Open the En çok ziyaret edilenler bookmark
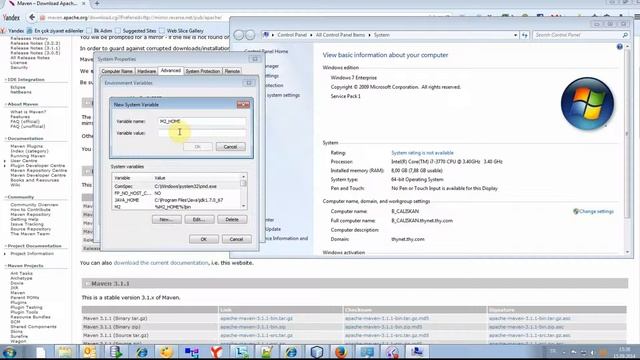 click(55, 31)
